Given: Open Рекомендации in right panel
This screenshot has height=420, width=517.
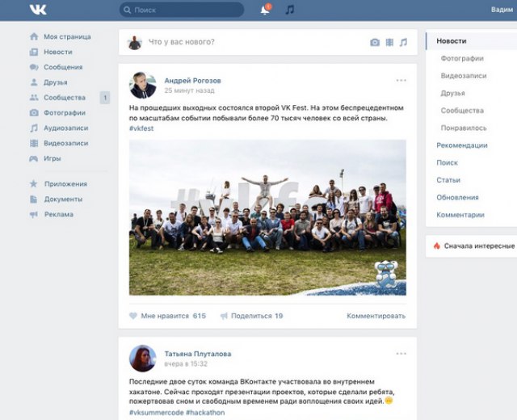Looking at the screenshot, I should 462,145.
